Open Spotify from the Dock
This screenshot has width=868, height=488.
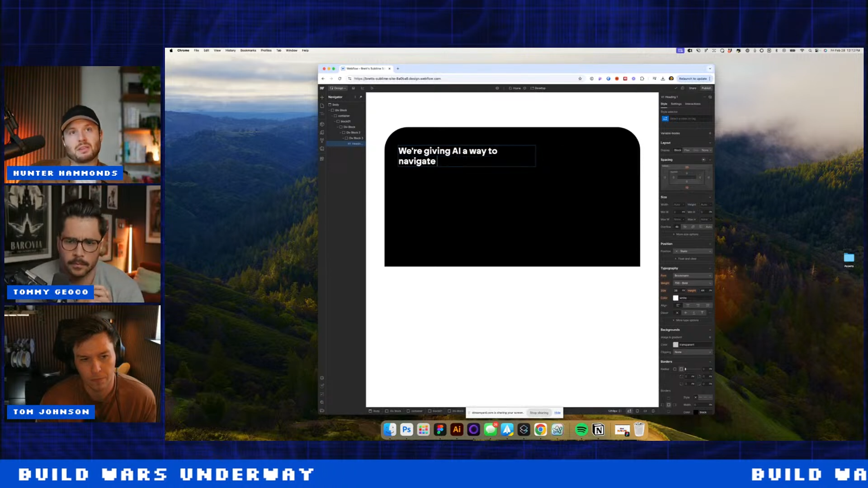tap(581, 429)
